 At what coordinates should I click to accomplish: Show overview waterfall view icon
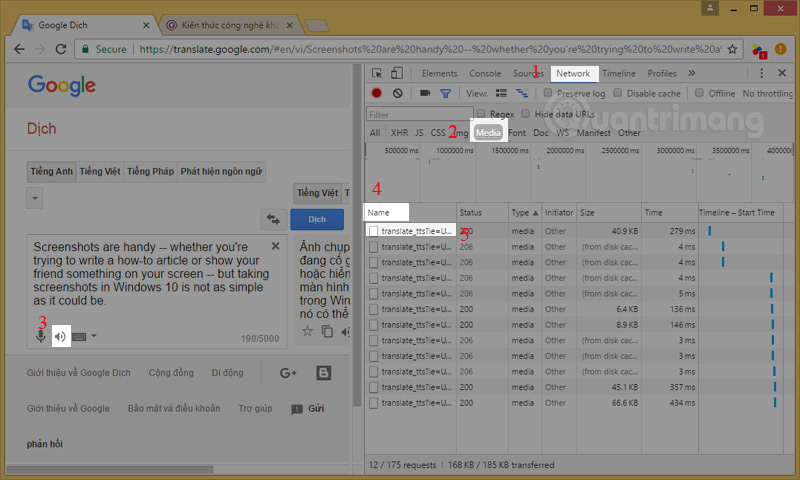click(522, 93)
